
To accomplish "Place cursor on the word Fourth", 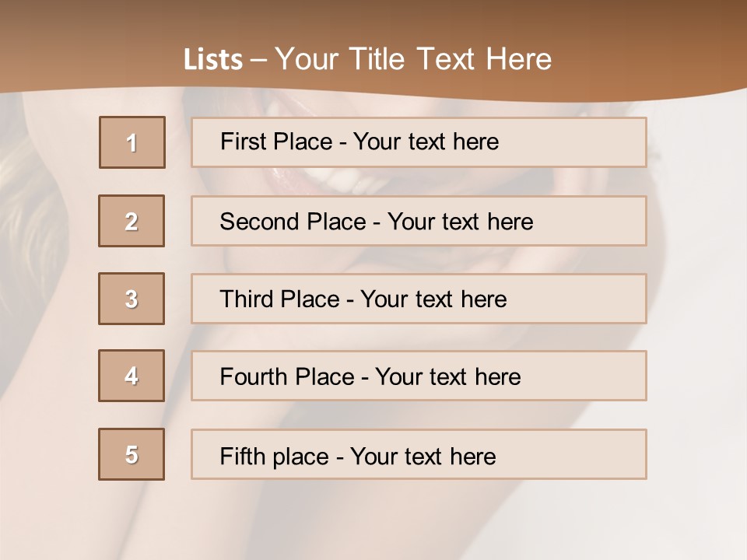I will 252,377.
